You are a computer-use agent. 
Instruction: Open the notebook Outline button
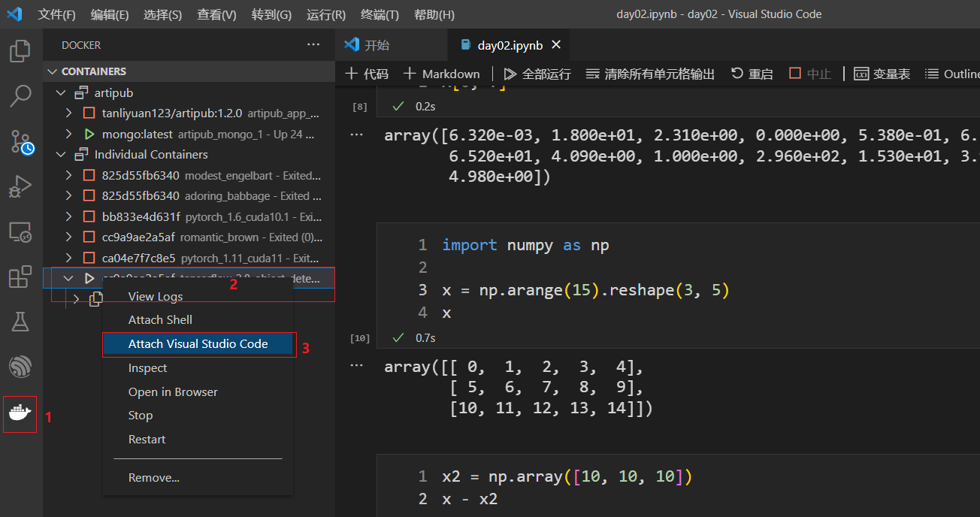(x=952, y=74)
